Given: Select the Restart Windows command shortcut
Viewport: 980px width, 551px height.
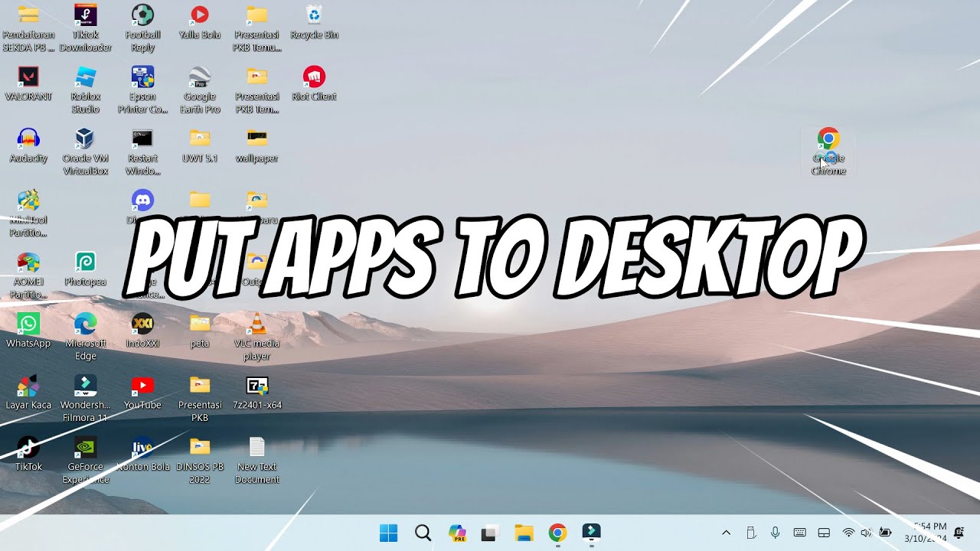Looking at the screenshot, I should click(142, 152).
